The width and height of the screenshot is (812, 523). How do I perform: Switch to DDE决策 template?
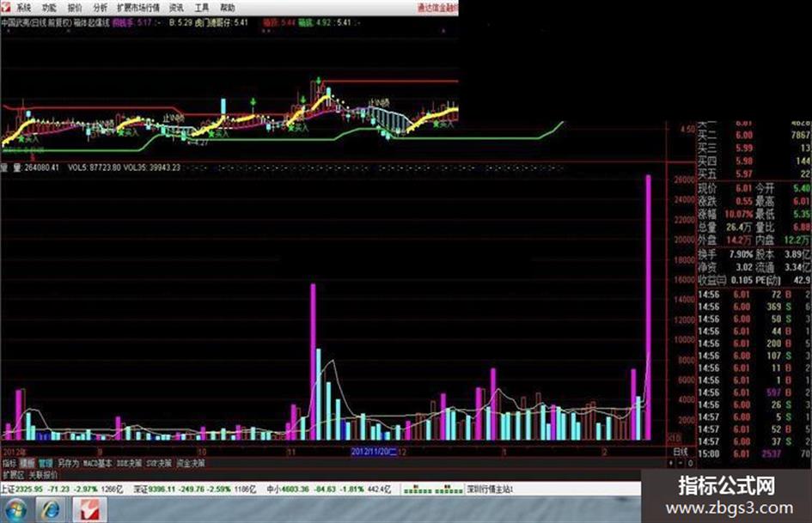point(129,464)
